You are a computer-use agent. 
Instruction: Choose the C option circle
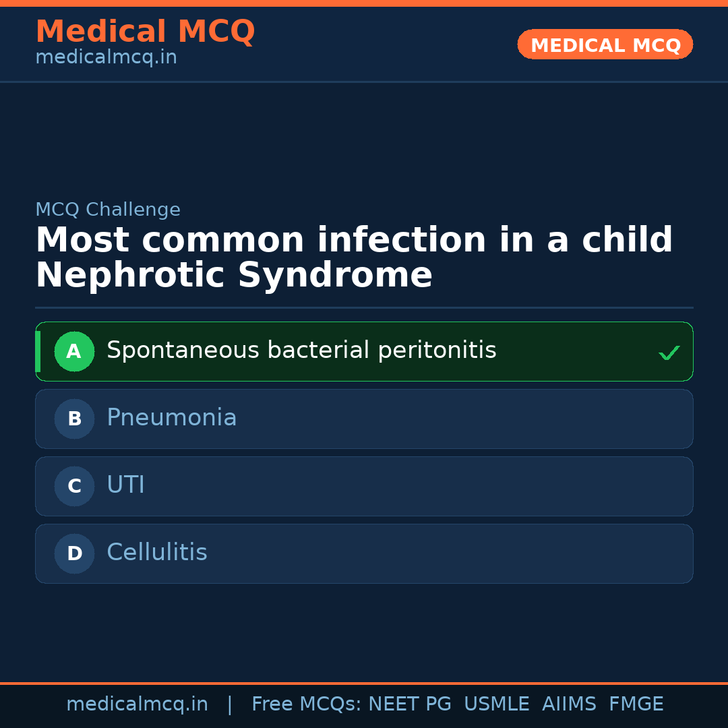pyautogui.click(x=74, y=486)
